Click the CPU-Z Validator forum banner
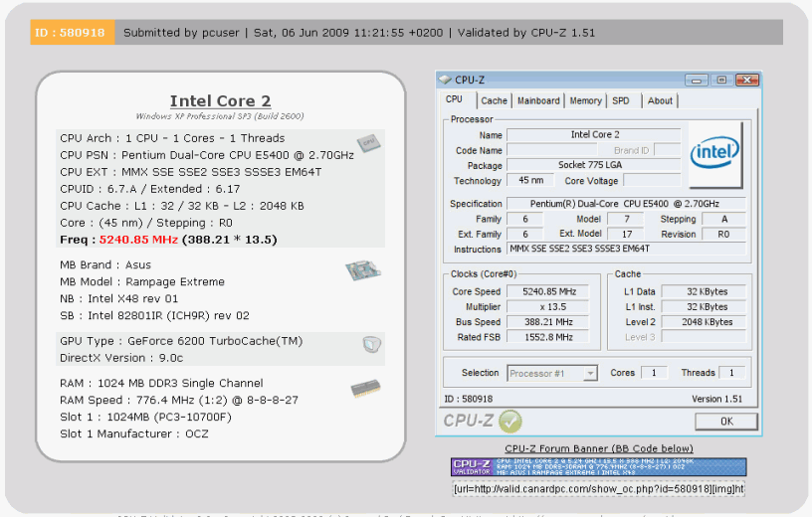The image size is (812, 517). click(x=598, y=467)
